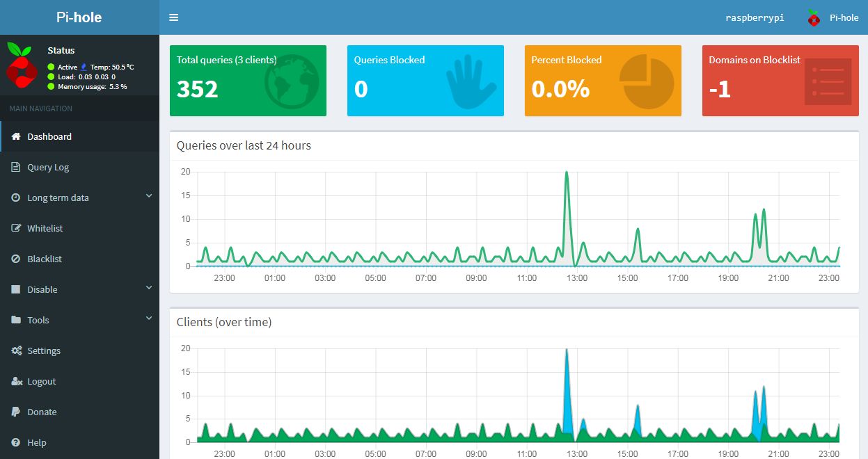Click the Queries over last 24 hours heading
This screenshot has height=459, width=868.
[x=244, y=145]
